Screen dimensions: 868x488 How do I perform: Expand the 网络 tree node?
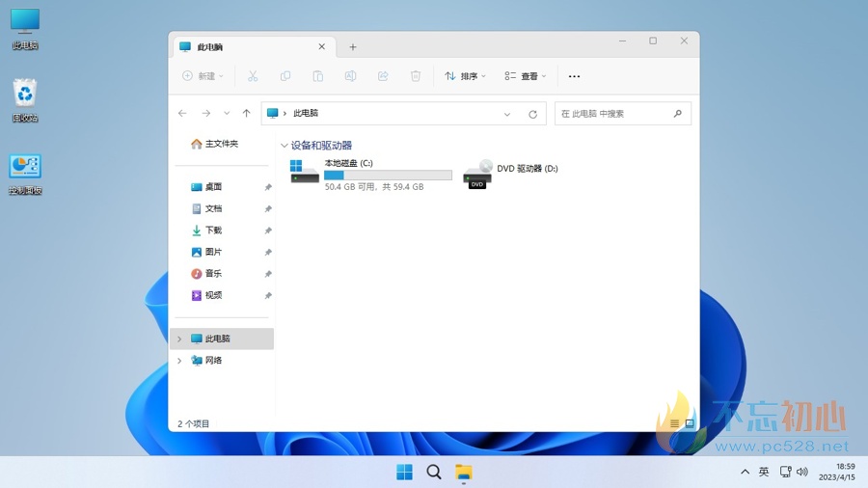pyautogui.click(x=179, y=361)
